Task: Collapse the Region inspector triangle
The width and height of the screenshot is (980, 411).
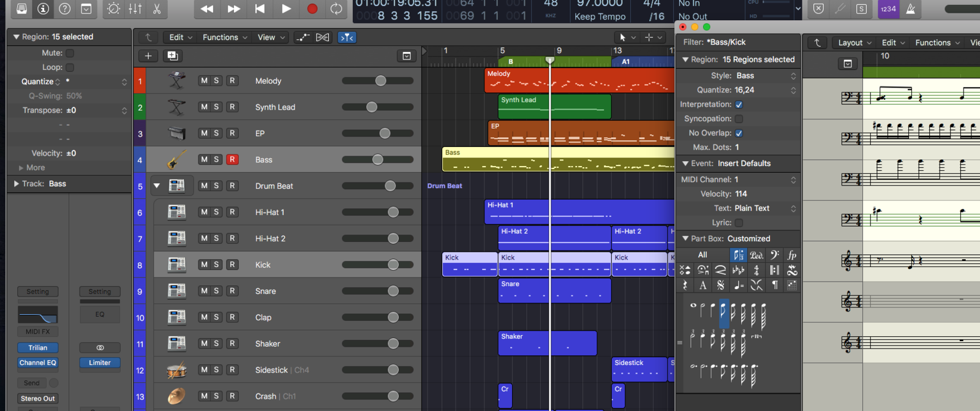Action: click(x=16, y=37)
